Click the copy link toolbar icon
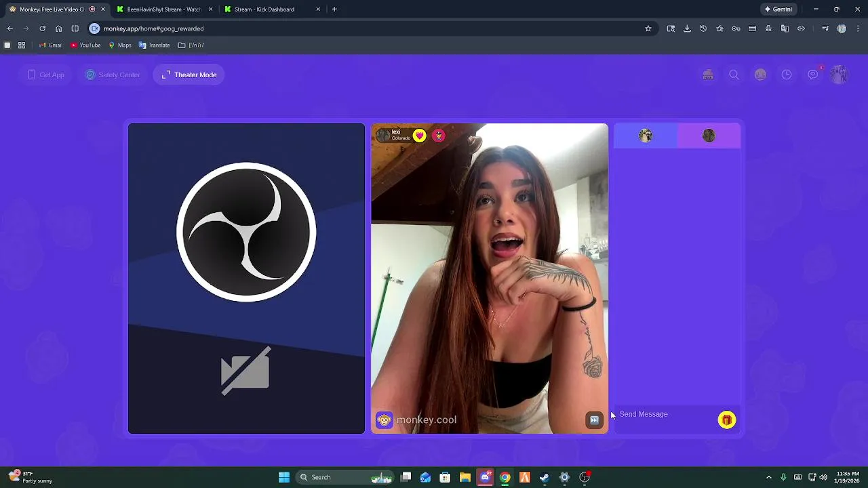868x488 pixels. 801,28
